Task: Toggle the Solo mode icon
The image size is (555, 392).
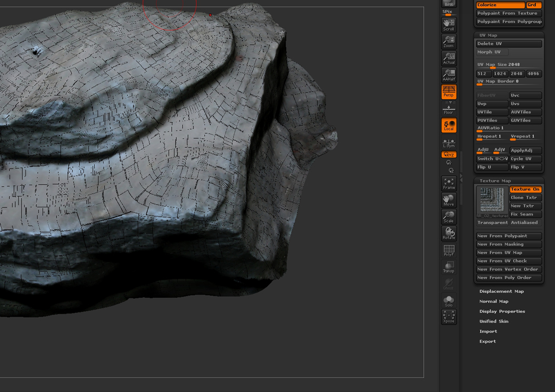Action: coord(449,300)
